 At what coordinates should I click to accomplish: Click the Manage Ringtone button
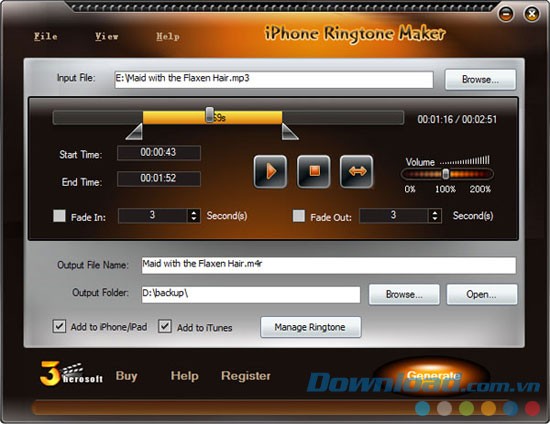click(x=310, y=327)
